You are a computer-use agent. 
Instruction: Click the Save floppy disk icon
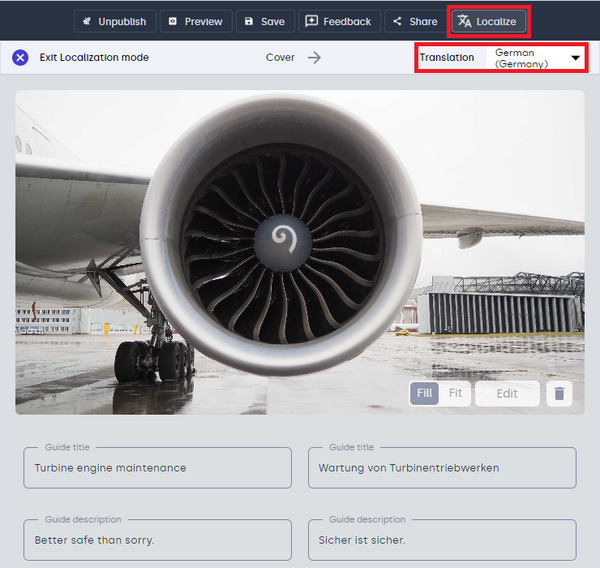click(248, 21)
